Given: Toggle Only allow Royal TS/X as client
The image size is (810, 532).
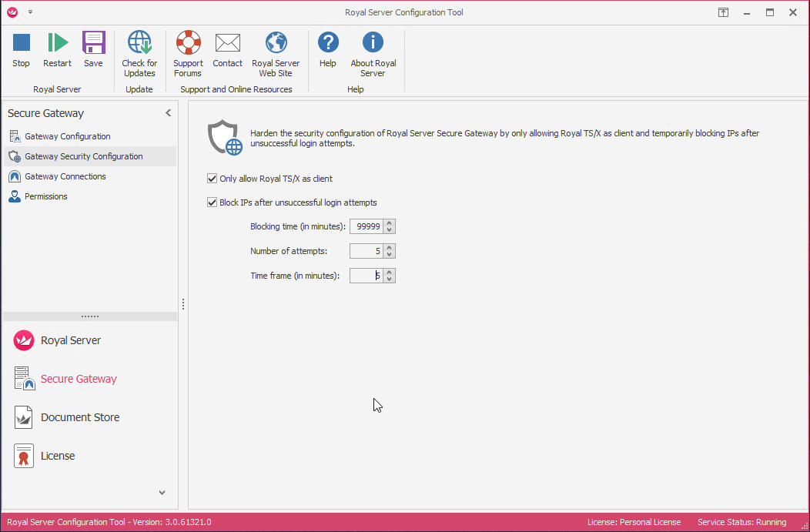Looking at the screenshot, I should [212, 179].
